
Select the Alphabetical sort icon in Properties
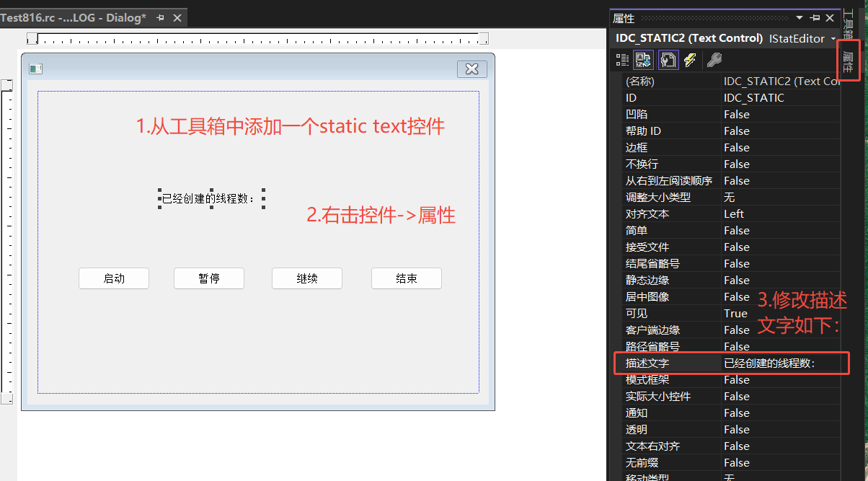pyautogui.click(x=642, y=60)
